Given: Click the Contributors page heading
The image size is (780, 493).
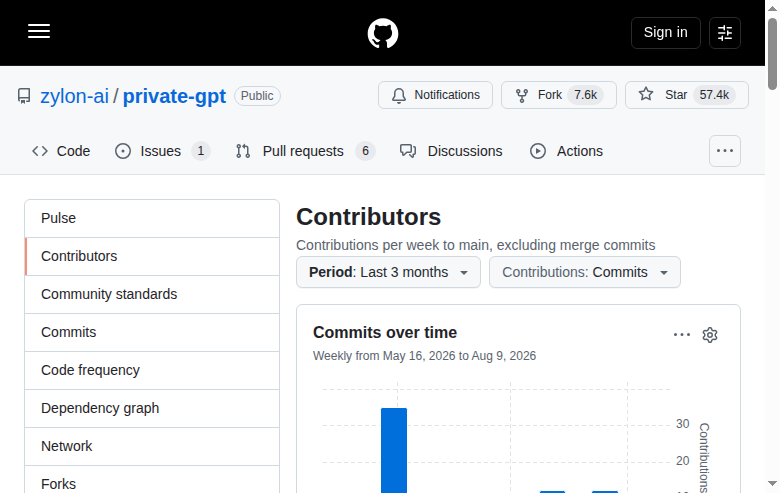Looking at the screenshot, I should pos(369,217).
